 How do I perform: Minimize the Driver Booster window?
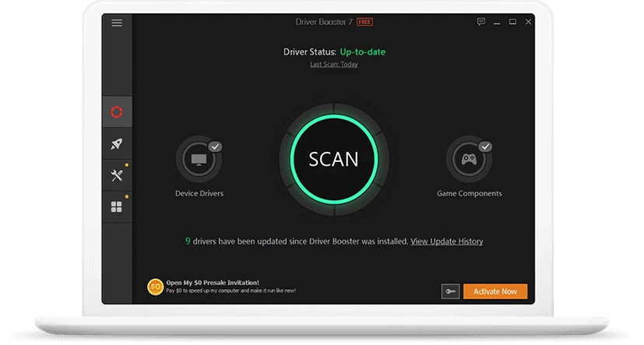pyautogui.click(x=497, y=22)
